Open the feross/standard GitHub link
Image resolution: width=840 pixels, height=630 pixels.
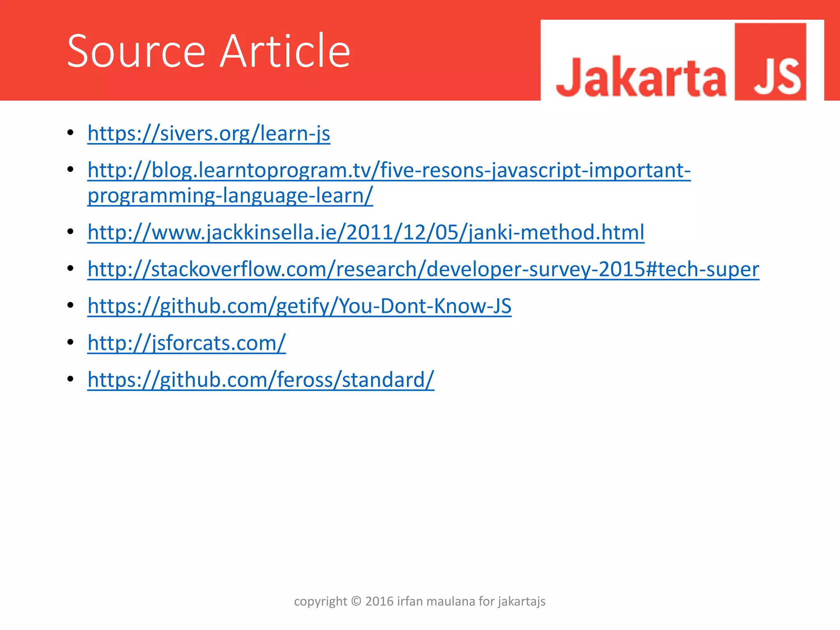click(260, 380)
